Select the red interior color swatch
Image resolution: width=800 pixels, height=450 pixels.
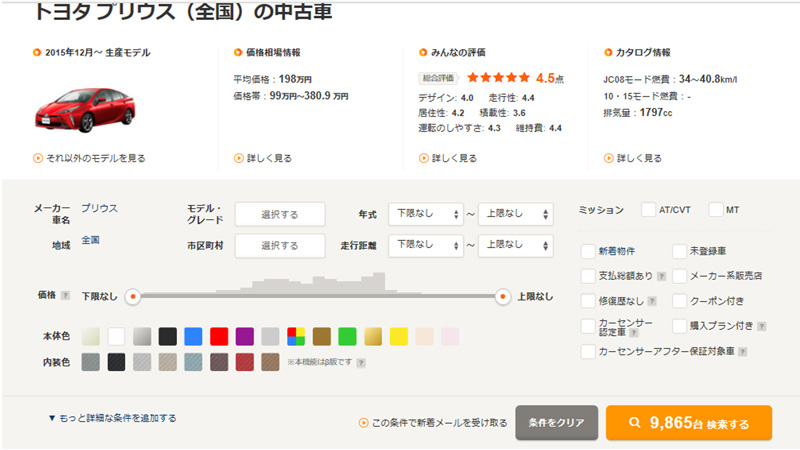[244, 362]
